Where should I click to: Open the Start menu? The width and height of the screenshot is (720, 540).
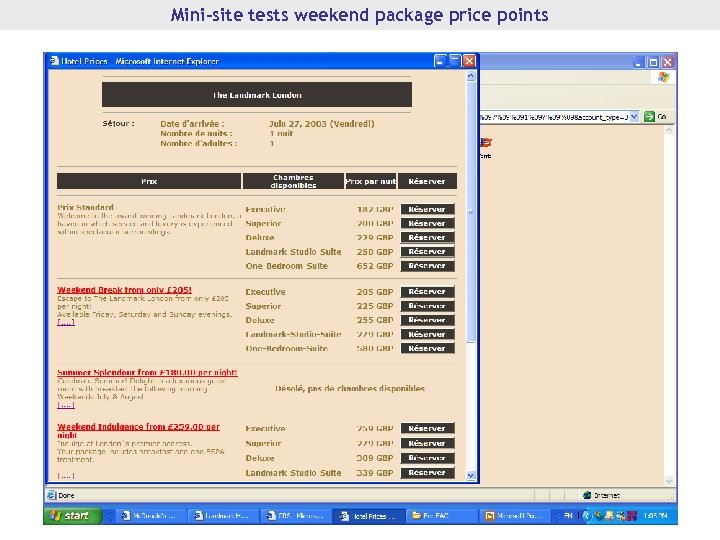[x=73, y=516]
